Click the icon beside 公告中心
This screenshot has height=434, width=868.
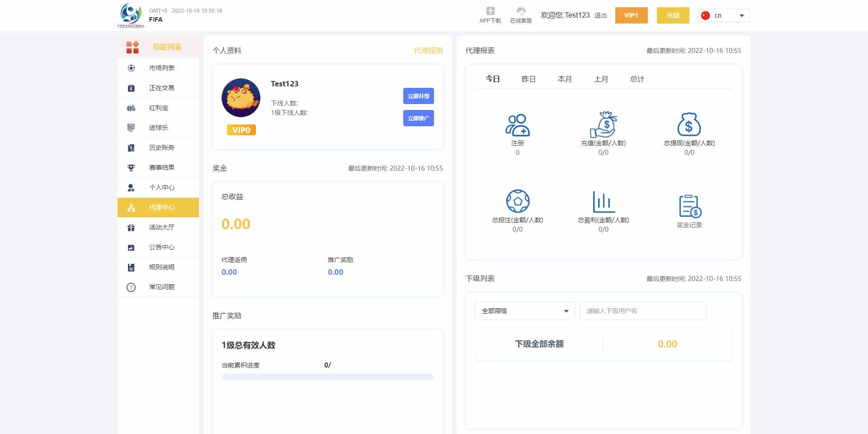click(x=131, y=248)
